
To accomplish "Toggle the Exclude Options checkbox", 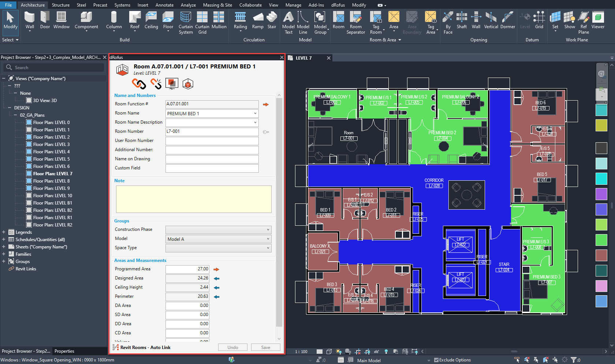I will (x=436, y=360).
